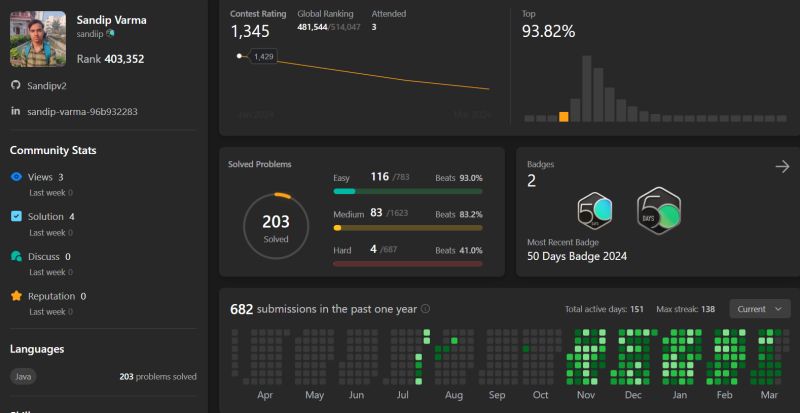Click the info icon after submissions text
Image resolution: width=800 pixels, height=413 pixels.
pos(426,309)
